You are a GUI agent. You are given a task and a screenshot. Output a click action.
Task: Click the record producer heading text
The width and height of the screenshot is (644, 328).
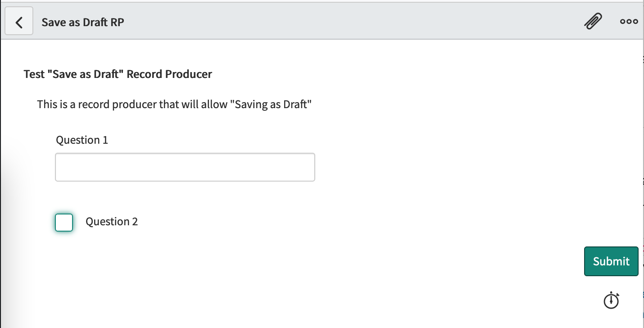pos(118,74)
